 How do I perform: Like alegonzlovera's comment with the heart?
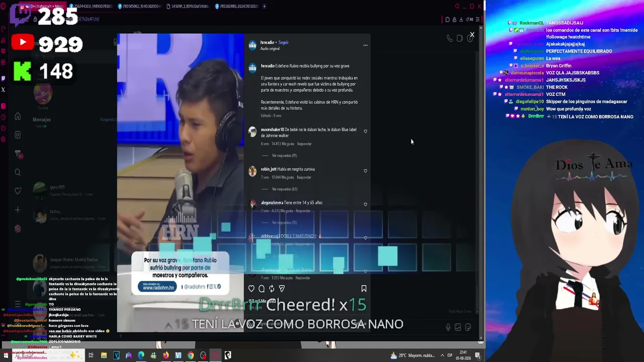(x=365, y=204)
